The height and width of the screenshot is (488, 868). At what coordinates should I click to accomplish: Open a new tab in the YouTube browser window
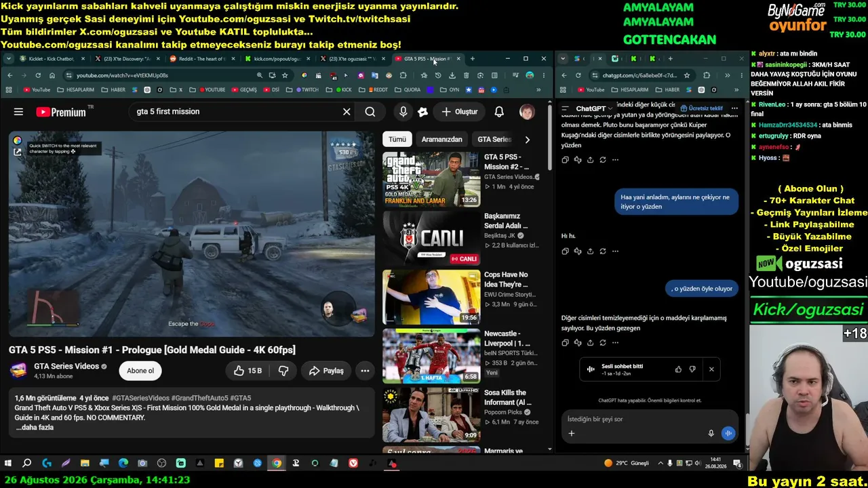[x=473, y=59]
